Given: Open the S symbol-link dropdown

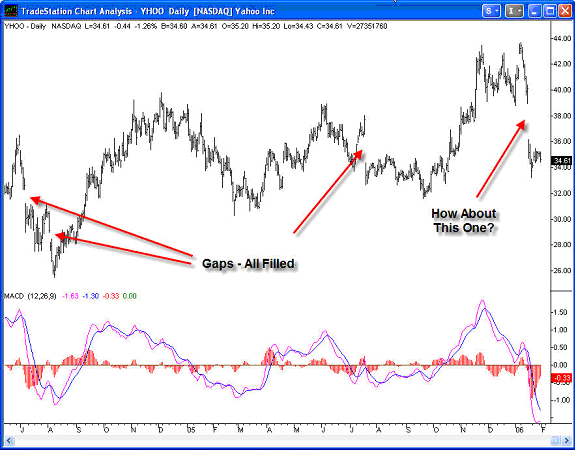Looking at the screenshot, I should point(491,11).
